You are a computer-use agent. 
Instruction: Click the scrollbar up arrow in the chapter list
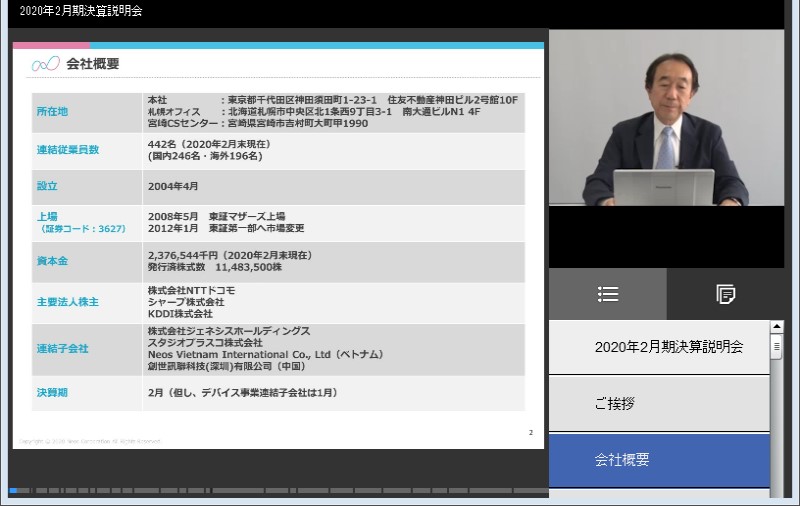[777, 326]
